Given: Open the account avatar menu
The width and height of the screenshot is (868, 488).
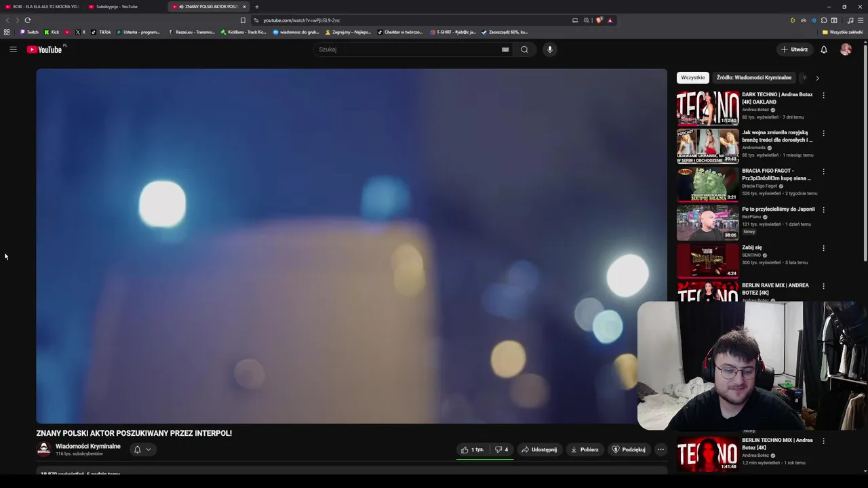Looking at the screenshot, I should (846, 49).
